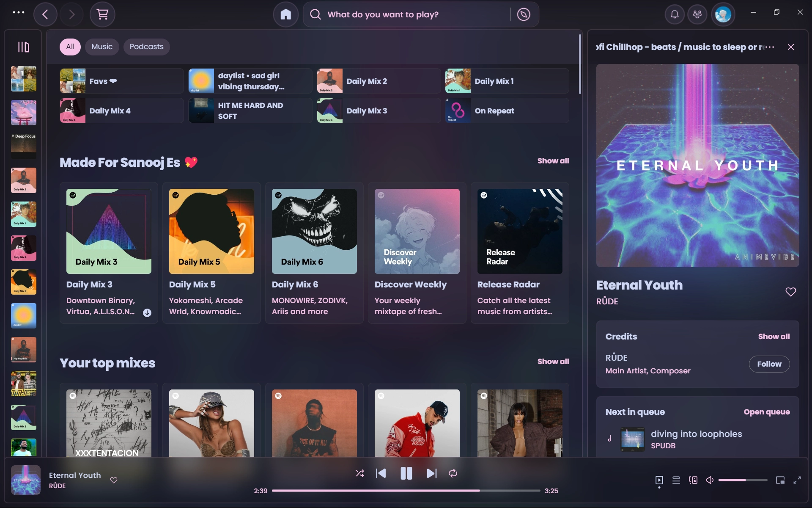This screenshot has width=812, height=508.
Task: Open the three-dot app menu
Action: point(19,12)
